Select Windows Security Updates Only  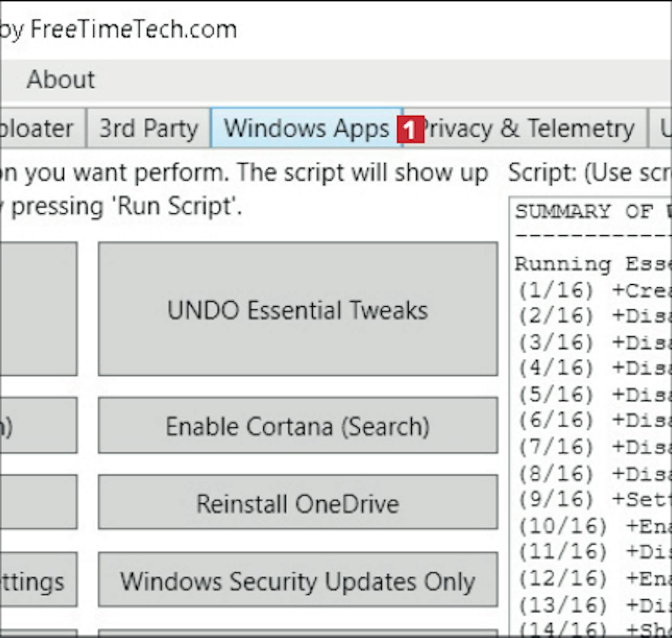[x=298, y=581]
